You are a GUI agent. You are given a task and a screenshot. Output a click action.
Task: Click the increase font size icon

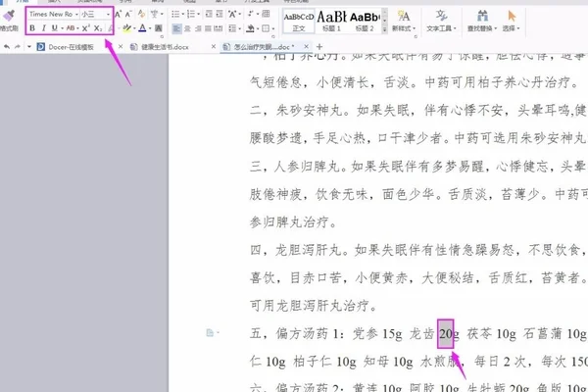(x=119, y=15)
